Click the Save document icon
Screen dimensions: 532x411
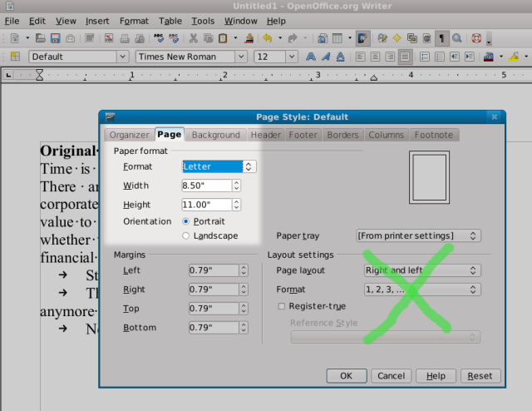54,38
